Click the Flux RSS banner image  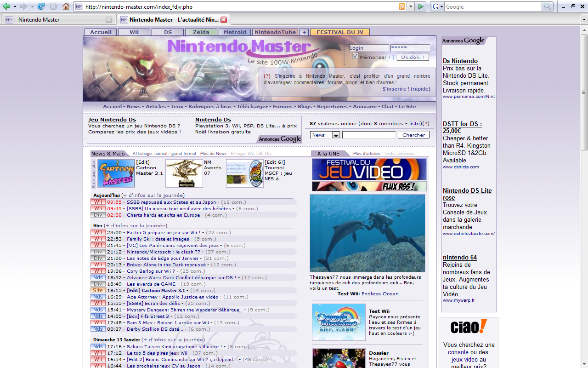(369, 186)
